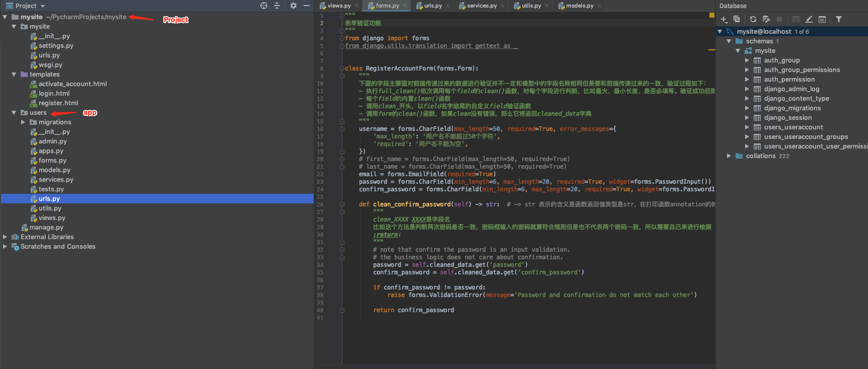This screenshot has width=868, height=369.
Task: Open the query console QL icon
Action: click(822, 19)
